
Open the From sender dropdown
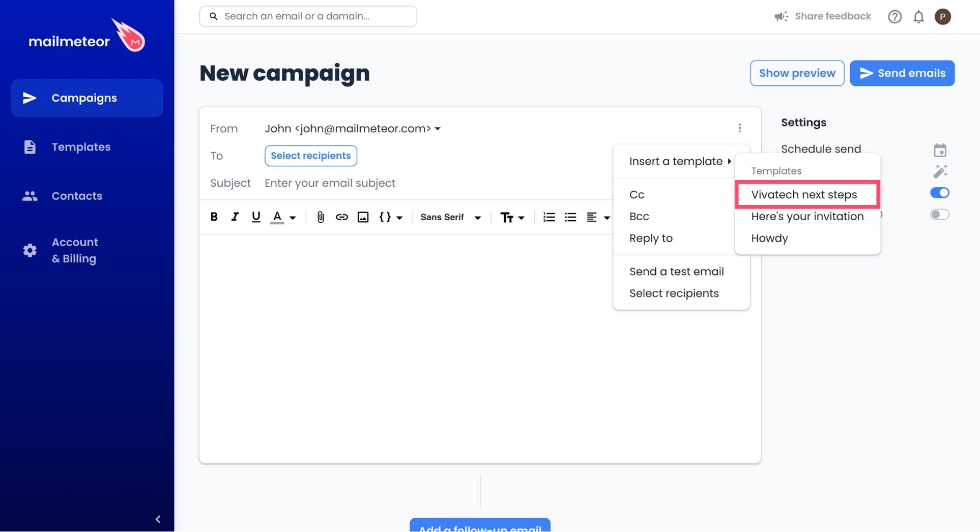coord(352,129)
